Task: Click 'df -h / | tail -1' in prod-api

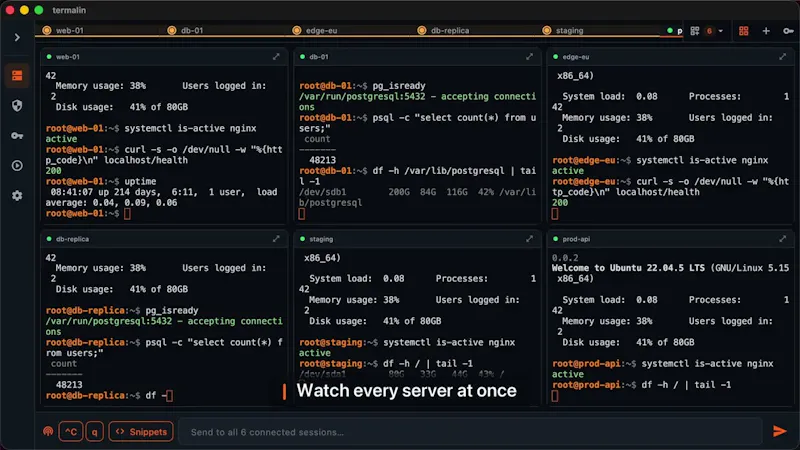Action: (686, 385)
